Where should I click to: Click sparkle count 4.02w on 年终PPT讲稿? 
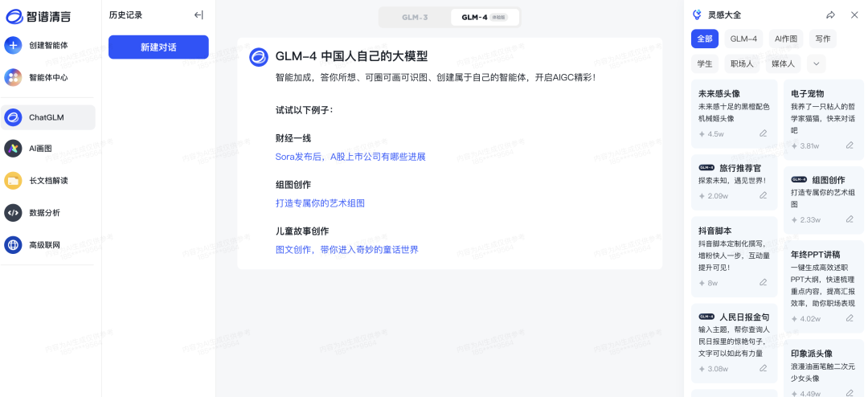[x=806, y=319]
